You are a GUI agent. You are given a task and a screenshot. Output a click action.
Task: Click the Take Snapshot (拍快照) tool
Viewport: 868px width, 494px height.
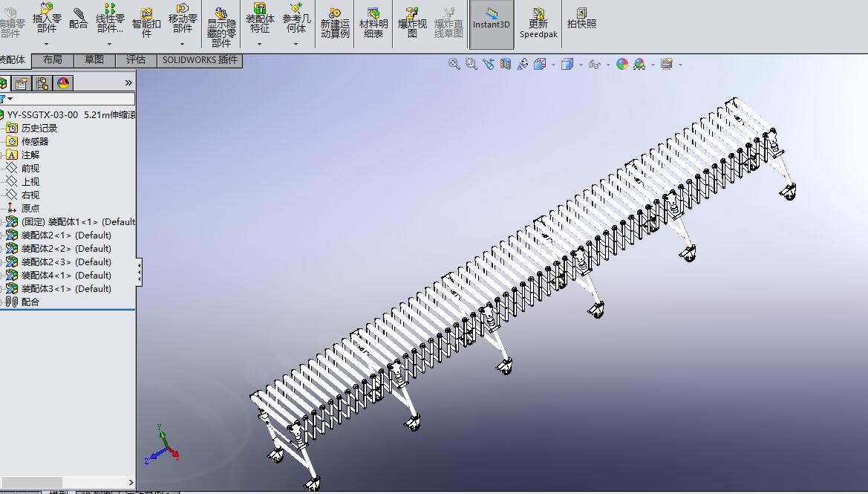click(x=581, y=18)
